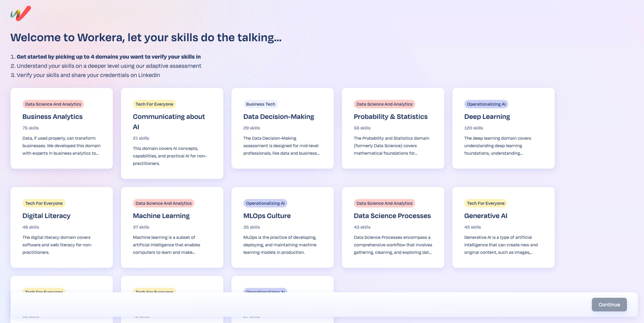
Task: Click the '120 skills' text
Action: pos(474,128)
